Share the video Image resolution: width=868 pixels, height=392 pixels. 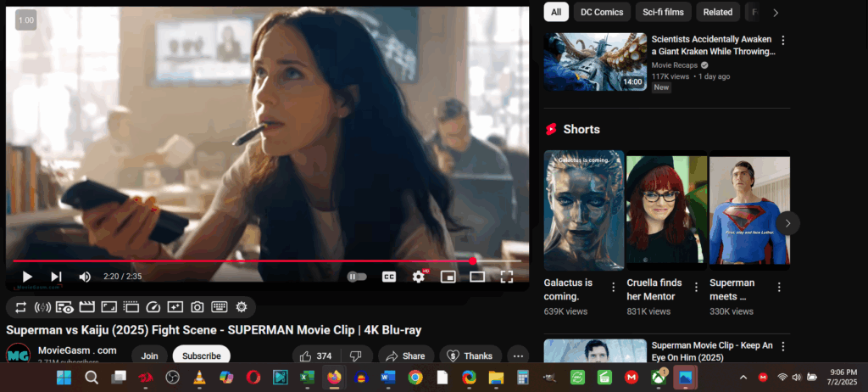pos(405,356)
